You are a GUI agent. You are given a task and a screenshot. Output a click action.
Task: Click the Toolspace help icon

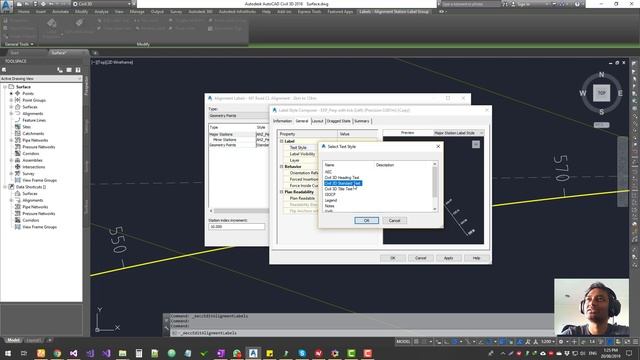coord(78,70)
